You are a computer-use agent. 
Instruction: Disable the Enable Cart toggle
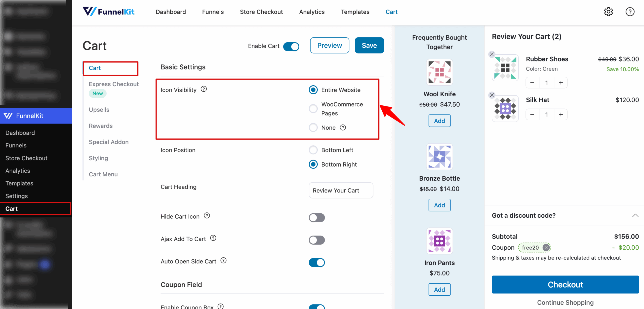[291, 46]
